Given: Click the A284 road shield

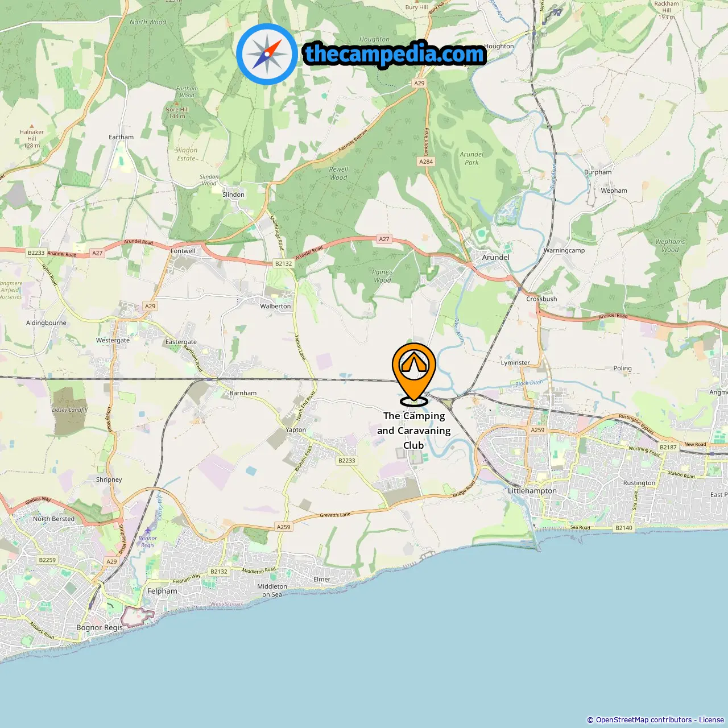Looking at the screenshot, I should [426, 162].
